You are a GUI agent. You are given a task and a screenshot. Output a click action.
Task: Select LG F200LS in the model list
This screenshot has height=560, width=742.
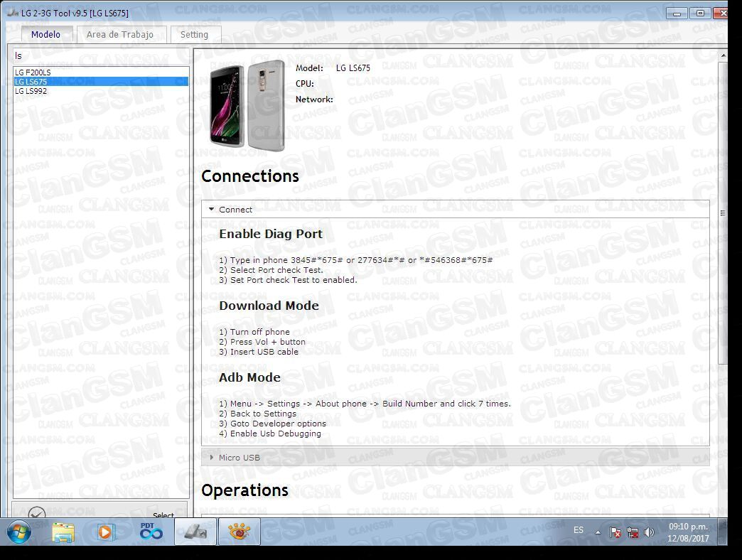coord(100,72)
